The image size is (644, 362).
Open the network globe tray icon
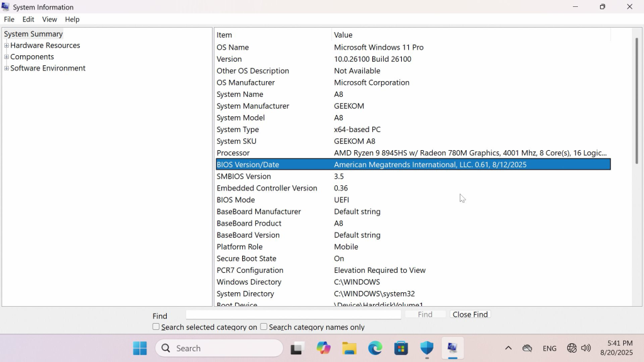tap(572, 348)
